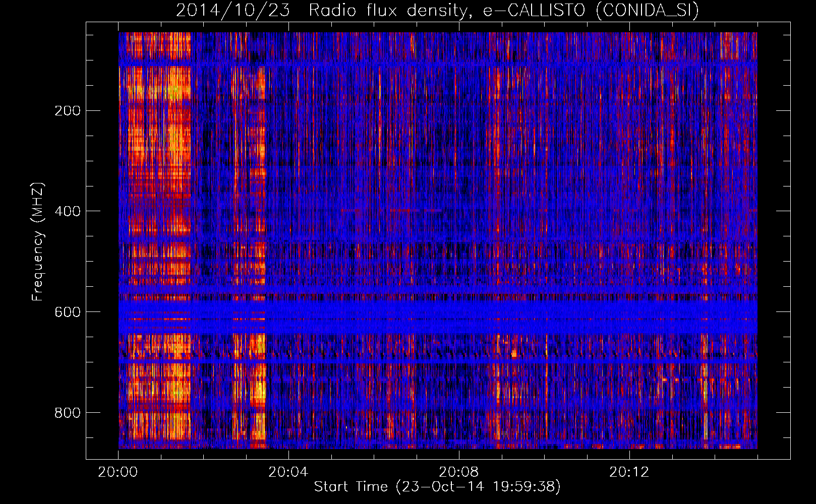
Task: Click the '400' frequency tick label
Action: click(x=68, y=211)
